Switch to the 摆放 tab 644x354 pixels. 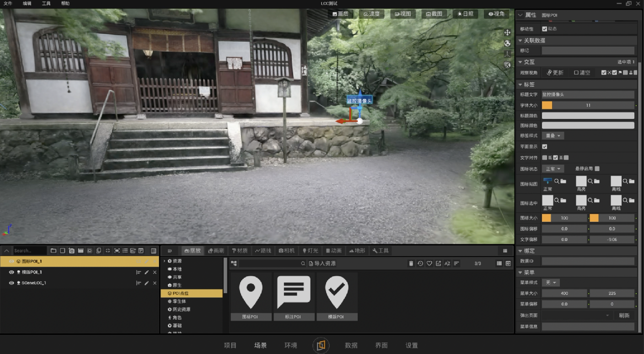click(x=193, y=251)
